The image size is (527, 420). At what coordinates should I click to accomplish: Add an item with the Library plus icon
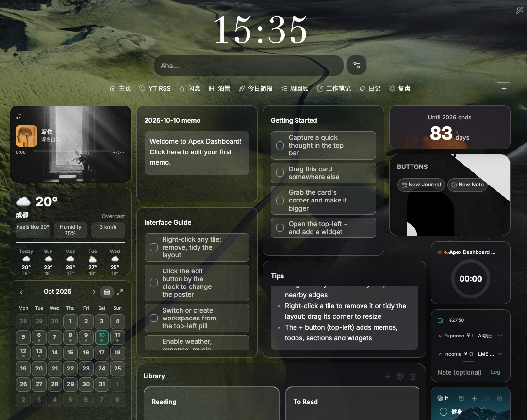click(388, 376)
